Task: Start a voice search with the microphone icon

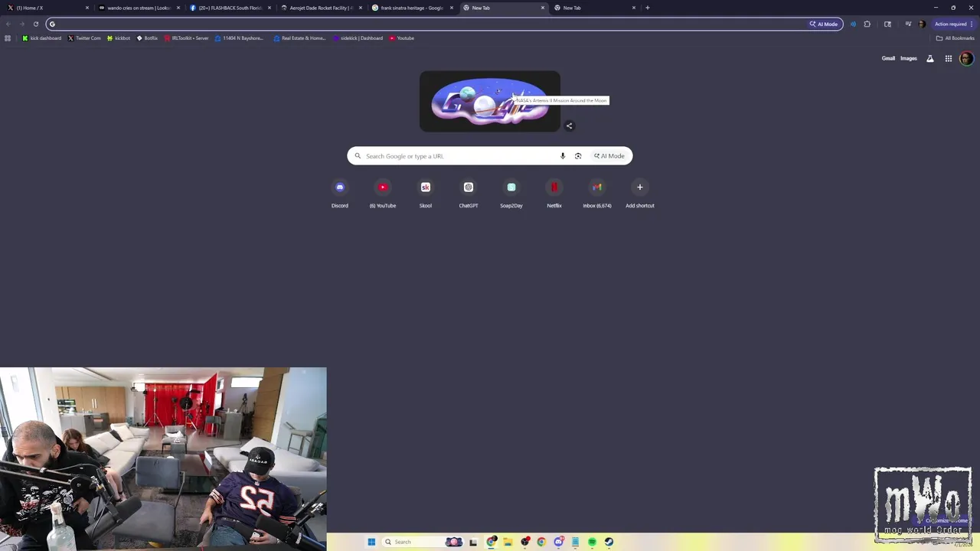Action: [563, 156]
